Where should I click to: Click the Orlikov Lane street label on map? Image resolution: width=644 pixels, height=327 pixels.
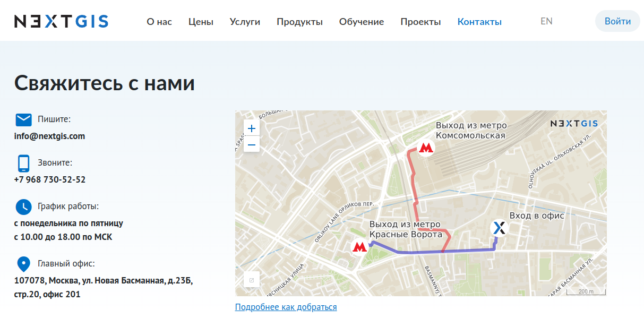[344, 222]
